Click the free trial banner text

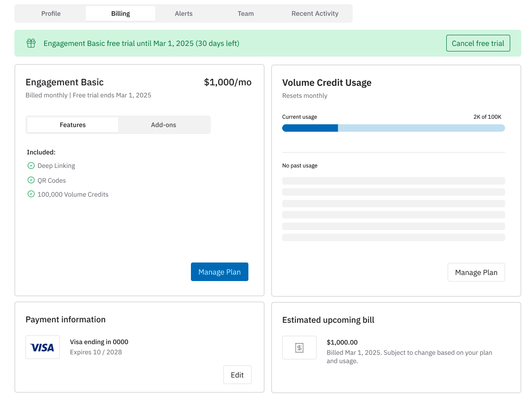pyautogui.click(x=141, y=44)
